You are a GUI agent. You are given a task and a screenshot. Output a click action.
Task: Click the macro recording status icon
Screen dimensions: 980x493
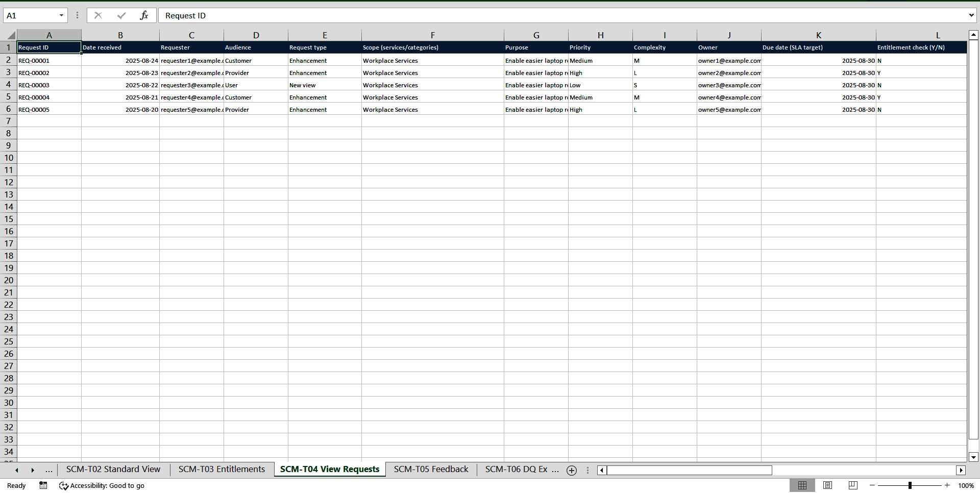(43, 485)
